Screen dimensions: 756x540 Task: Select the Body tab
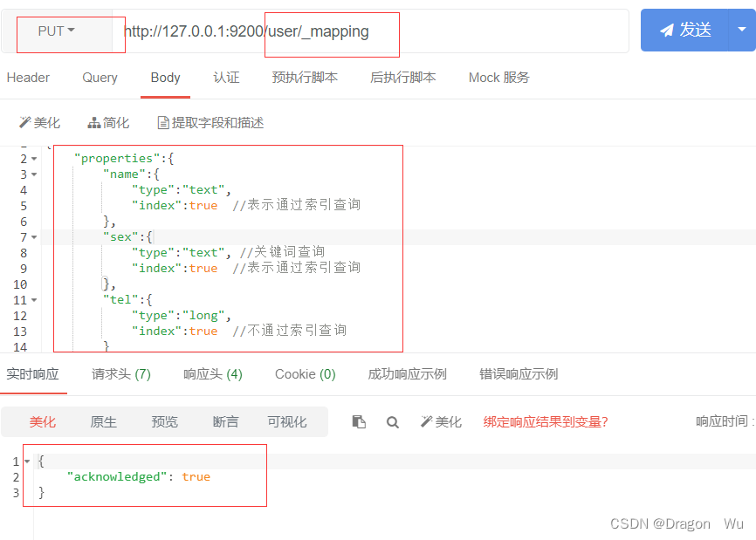coord(165,78)
